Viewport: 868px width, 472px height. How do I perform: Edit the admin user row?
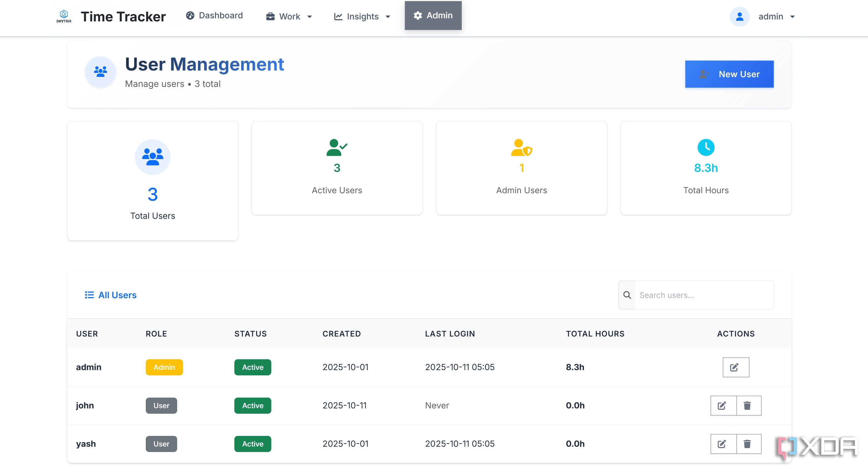736,367
